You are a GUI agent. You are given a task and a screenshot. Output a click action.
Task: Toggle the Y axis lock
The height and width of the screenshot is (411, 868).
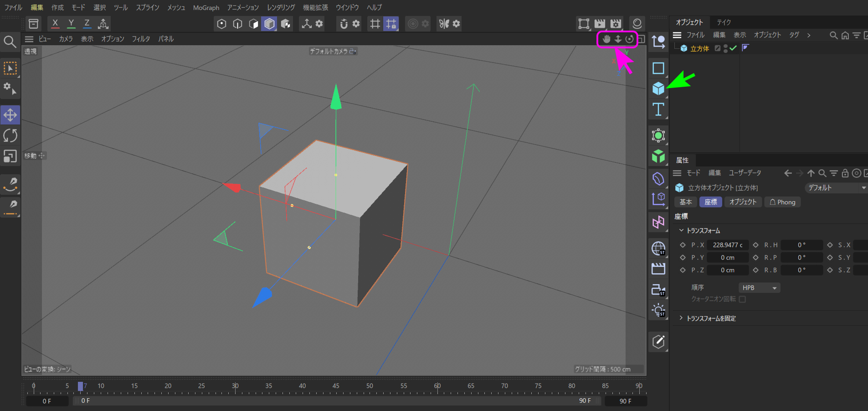[71, 24]
